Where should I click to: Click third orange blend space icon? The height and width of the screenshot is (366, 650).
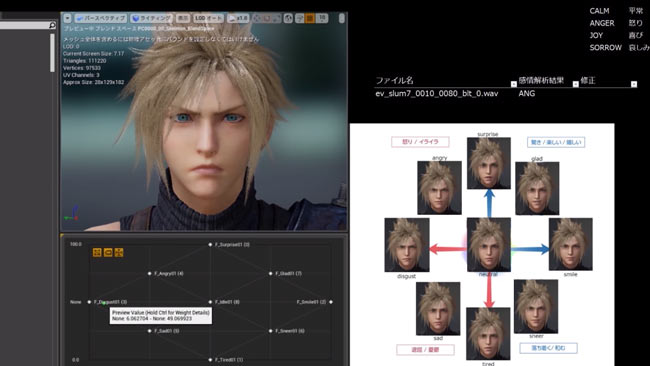coord(119,252)
